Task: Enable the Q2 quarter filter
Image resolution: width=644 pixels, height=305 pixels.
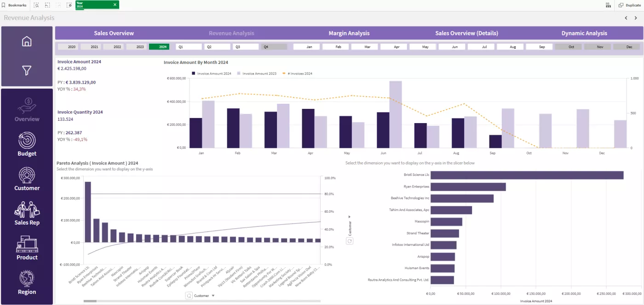Action: pos(217,46)
